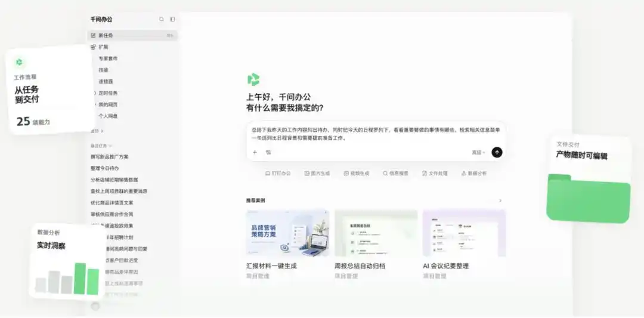This screenshot has width=644, height=318.
Task: Click the search icon in sidebar header
Action: tap(162, 19)
